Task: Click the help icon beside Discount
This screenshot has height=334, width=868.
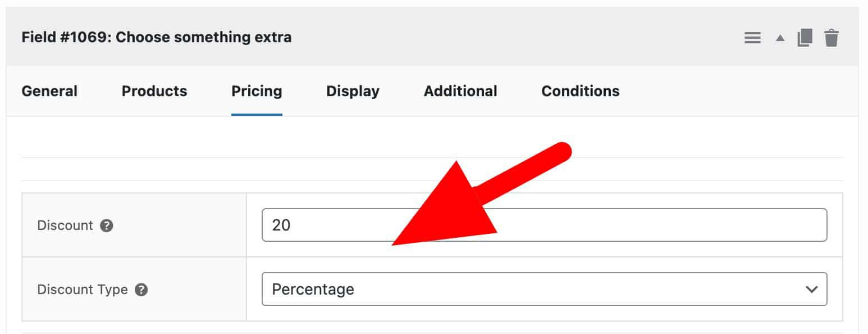Action: click(x=107, y=225)
